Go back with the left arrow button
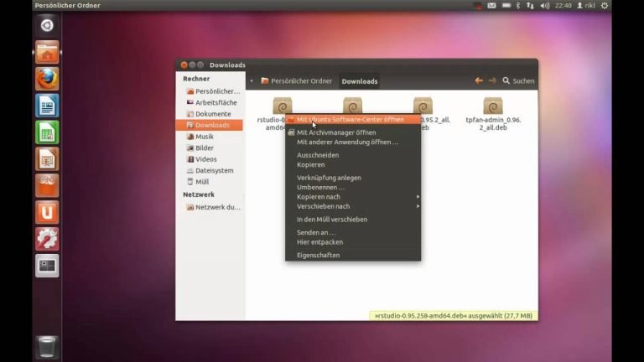644x362 pixels. (479, 80)
